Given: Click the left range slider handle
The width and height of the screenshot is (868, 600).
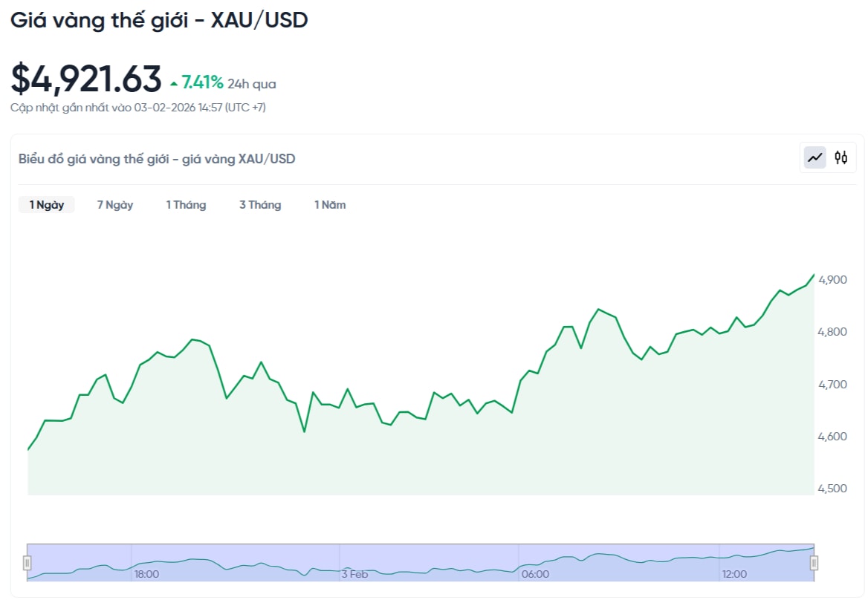Looking at the screenshot, I should 27,563.
